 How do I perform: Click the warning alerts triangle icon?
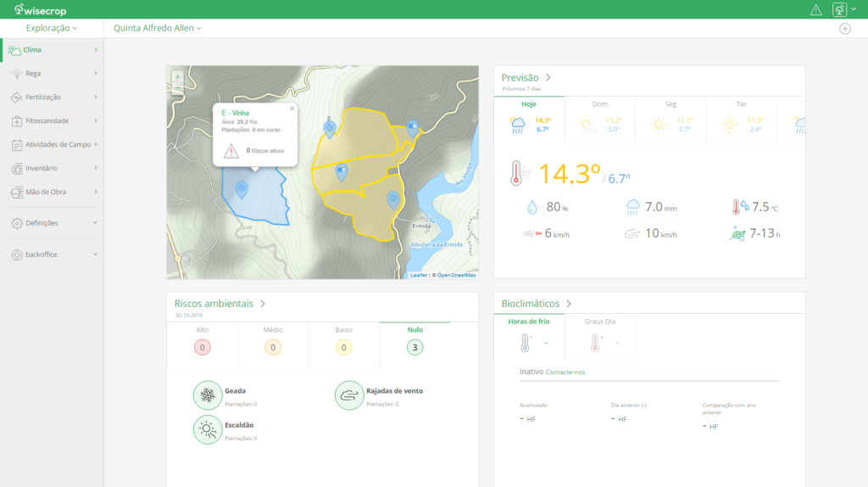[x=816, y=10]
